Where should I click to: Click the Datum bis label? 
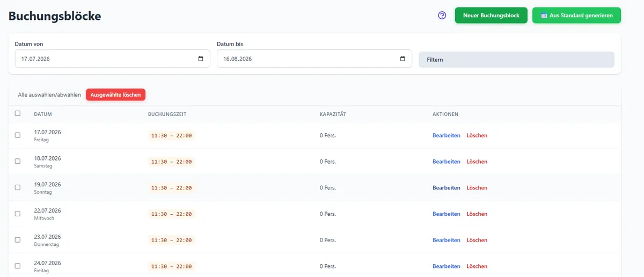coord(230,44)
